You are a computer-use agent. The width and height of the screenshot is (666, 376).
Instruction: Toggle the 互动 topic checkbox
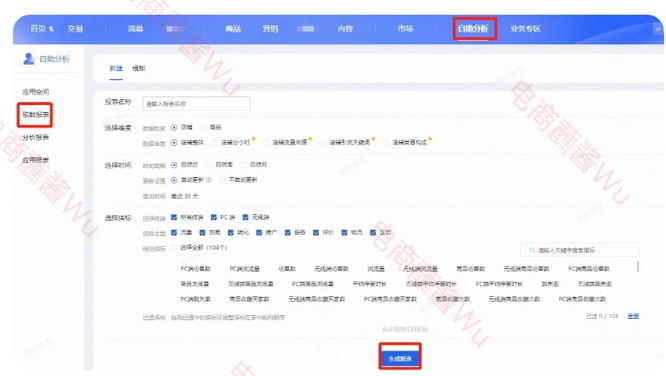(373, 232)
